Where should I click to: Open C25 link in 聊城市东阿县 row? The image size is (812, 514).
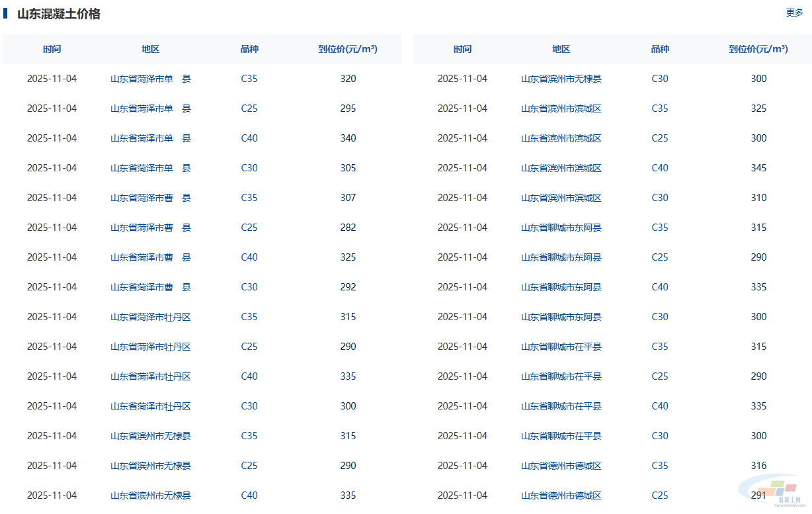(x=660, y=257)
